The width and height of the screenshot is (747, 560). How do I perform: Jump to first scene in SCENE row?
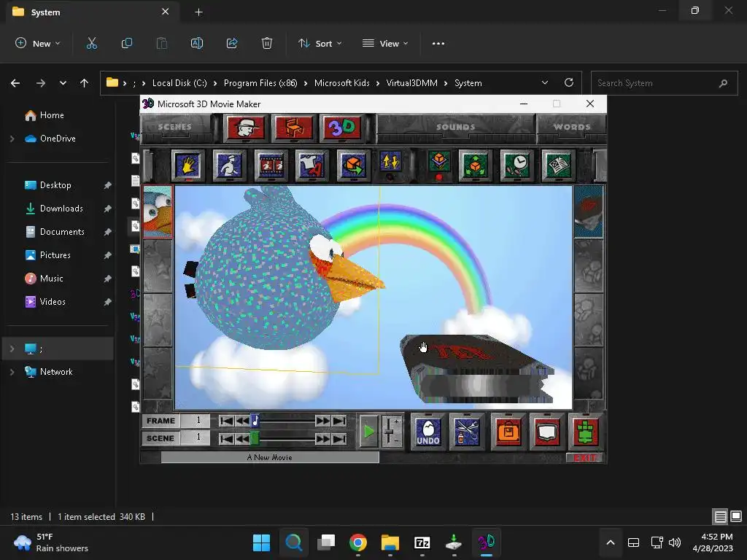[226, 438]
